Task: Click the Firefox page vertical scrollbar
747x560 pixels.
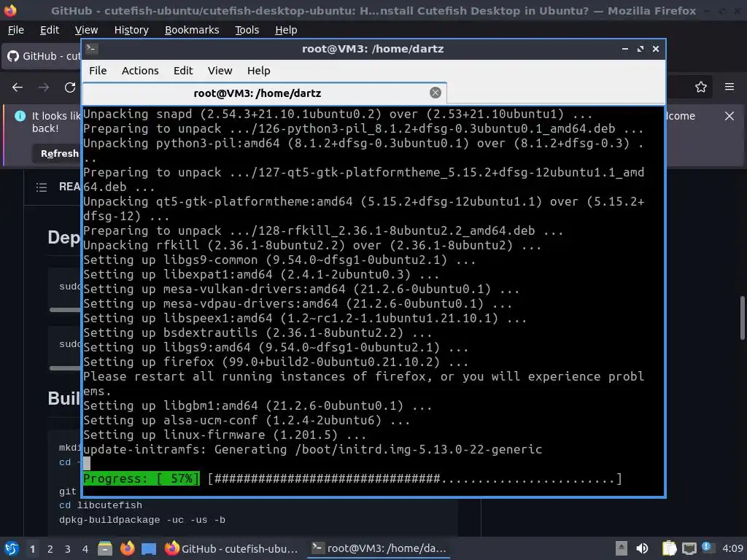Action: pyautogui.click(x=742, y=318)
